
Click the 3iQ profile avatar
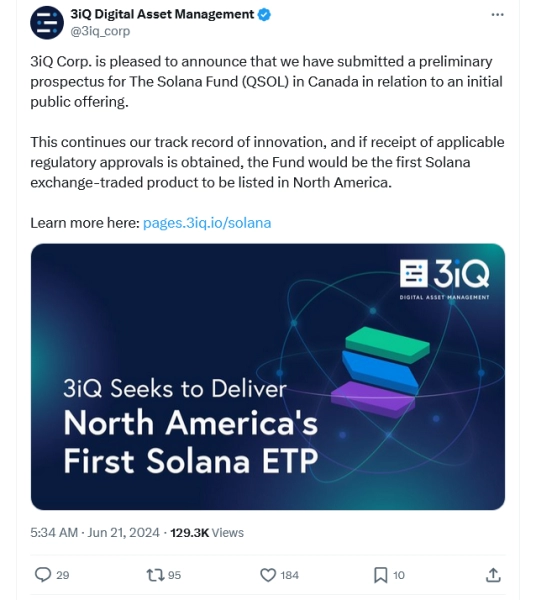(47, 23)
